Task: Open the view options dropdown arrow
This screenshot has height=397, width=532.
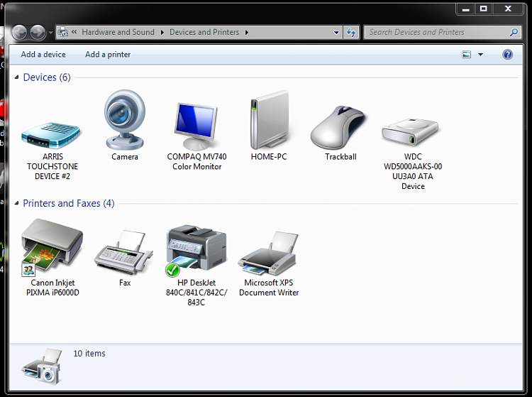Action: [480, 55]
